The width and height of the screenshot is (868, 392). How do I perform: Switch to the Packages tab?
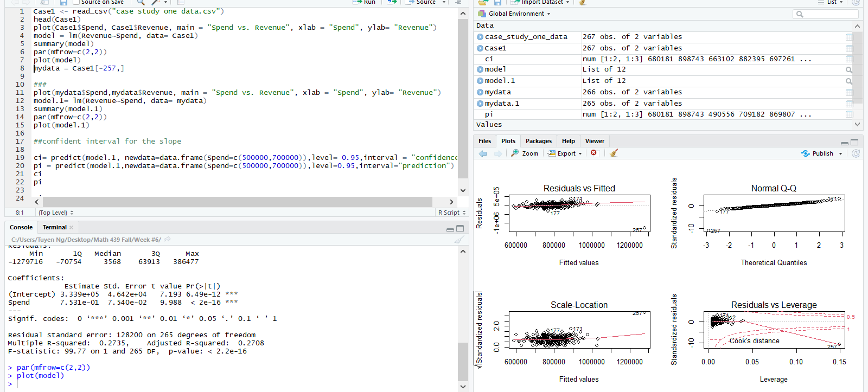[x=539, y=141]
